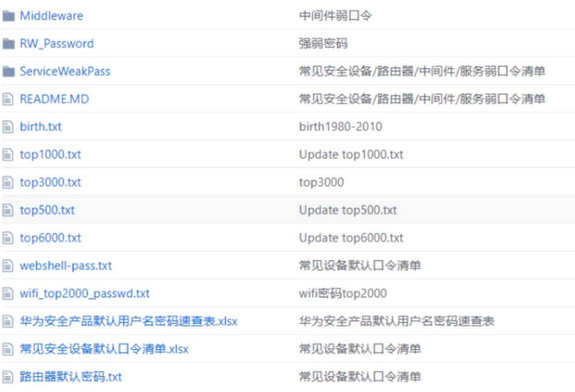The width and height of the screenshot is (575, 392).
Task: Click commit message Update top500.txt
Action: (x=348, y=210)
